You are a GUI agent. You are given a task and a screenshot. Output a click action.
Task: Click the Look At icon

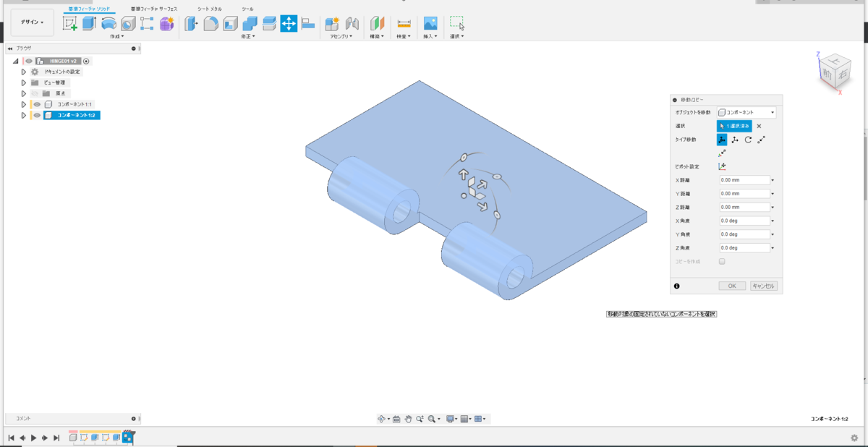396,419
